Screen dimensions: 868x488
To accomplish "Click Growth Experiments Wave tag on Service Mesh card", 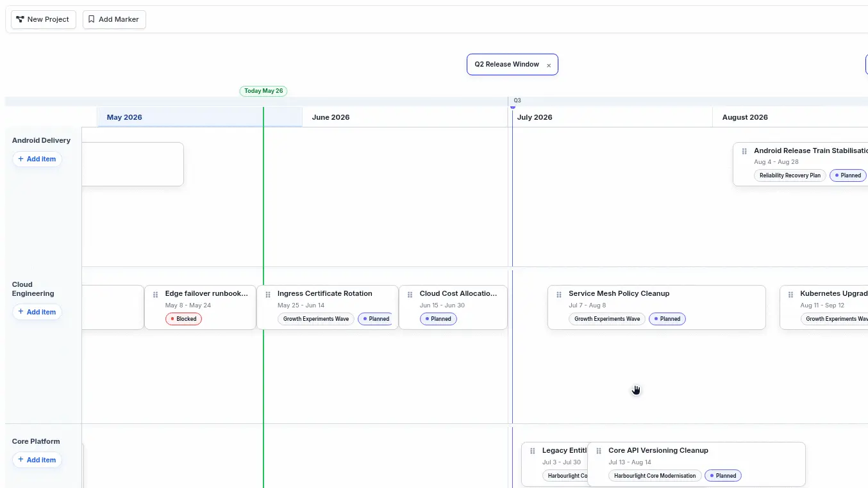I will coord(607,319).
